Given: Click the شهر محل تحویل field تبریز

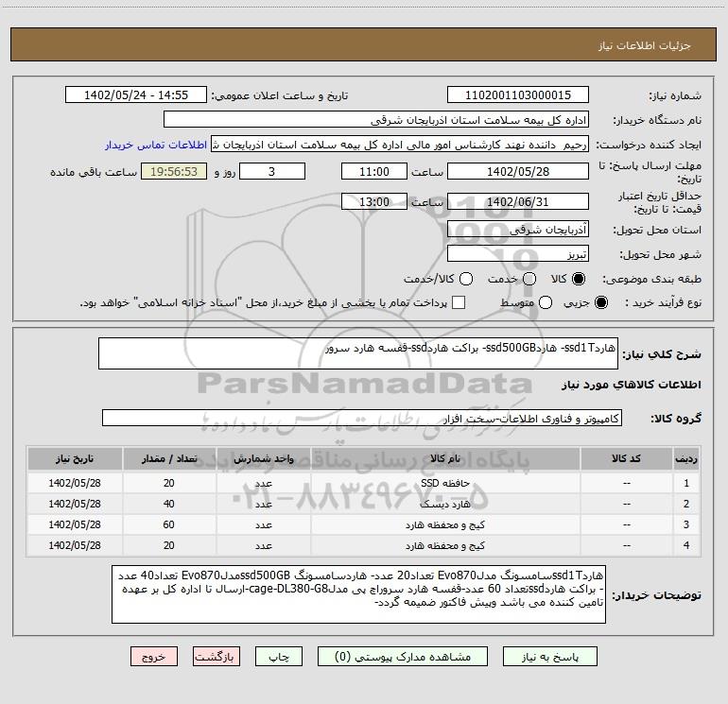Looking at the screenshot, I should [x=518, y=254].
